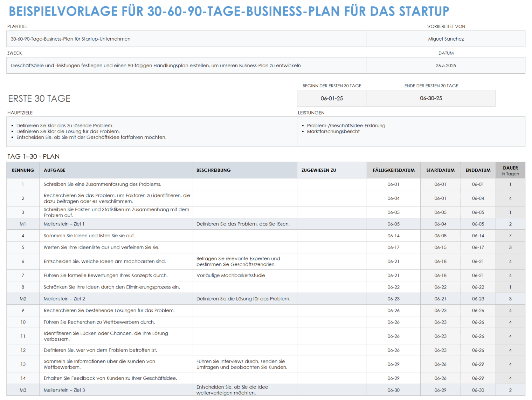Click the start date '06-15' in row 5

click(440, 247)
